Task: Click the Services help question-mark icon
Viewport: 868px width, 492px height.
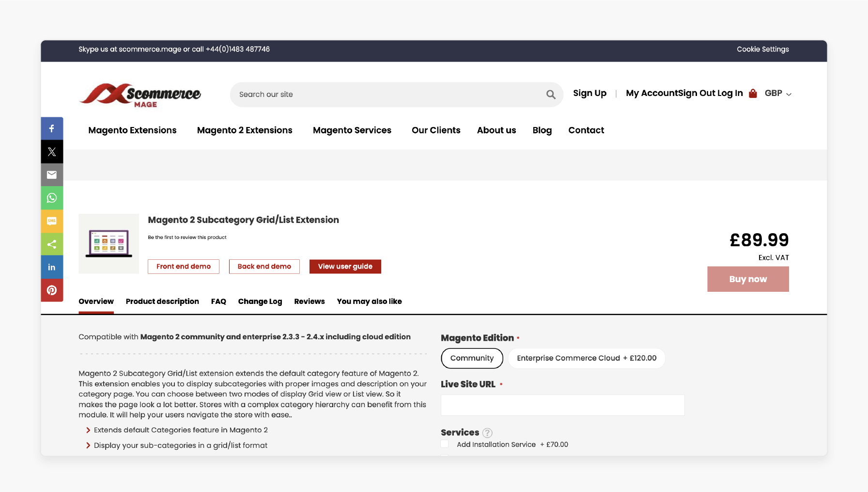Action: (487, 433)
